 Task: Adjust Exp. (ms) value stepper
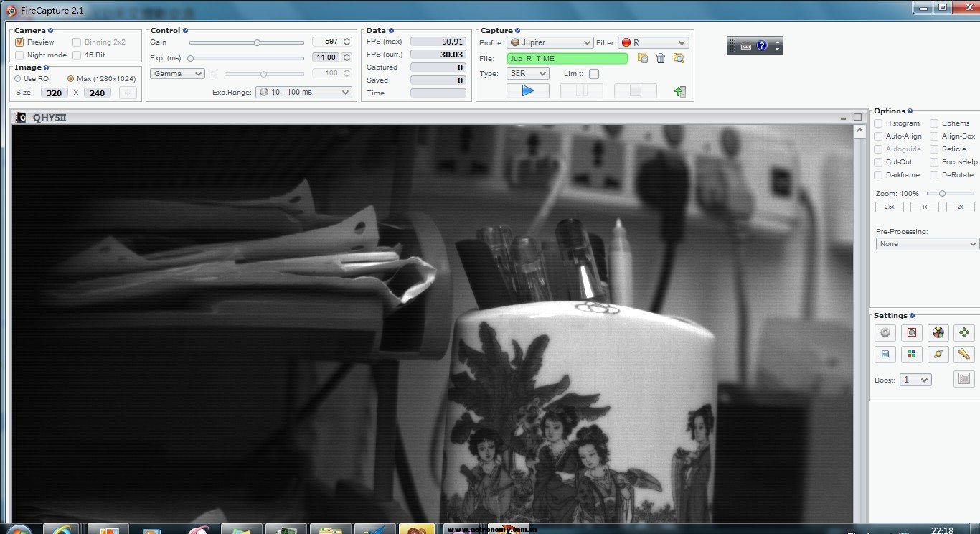coord(347,57)
